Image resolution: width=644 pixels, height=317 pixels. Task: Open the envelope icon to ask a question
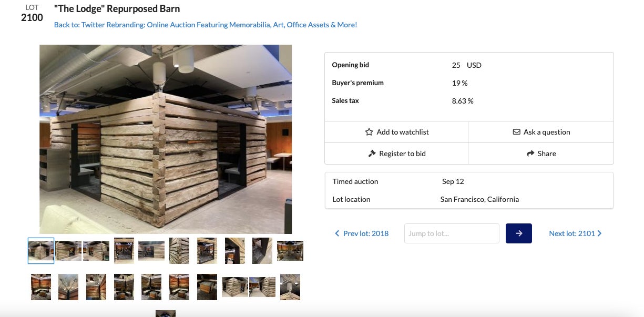click(x=517, y=132)
